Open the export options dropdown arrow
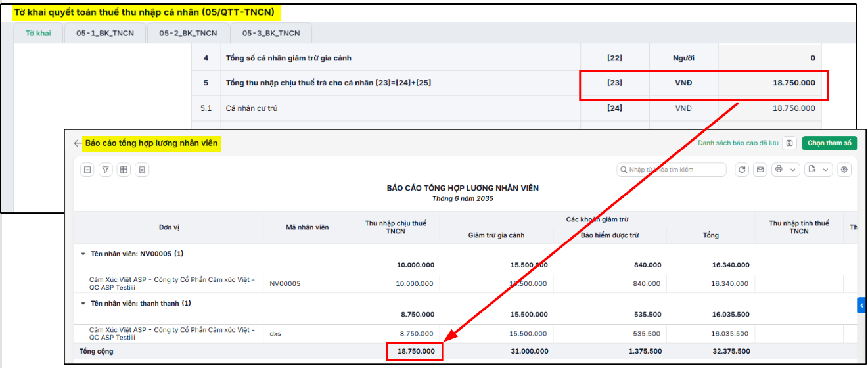 pyautogui.click(x=825, y=170)
